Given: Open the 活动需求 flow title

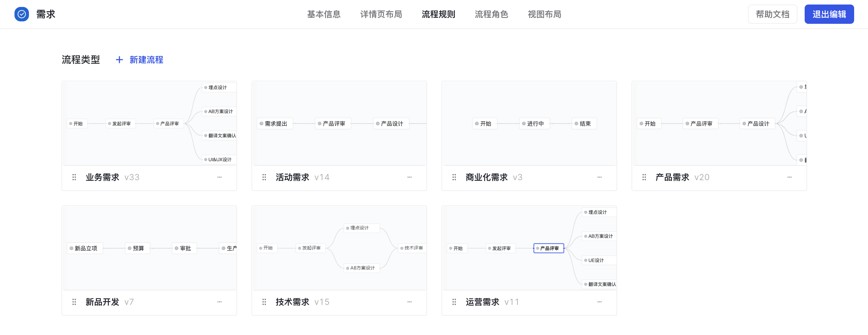Looking at the screenshot, I should (293, 177).
